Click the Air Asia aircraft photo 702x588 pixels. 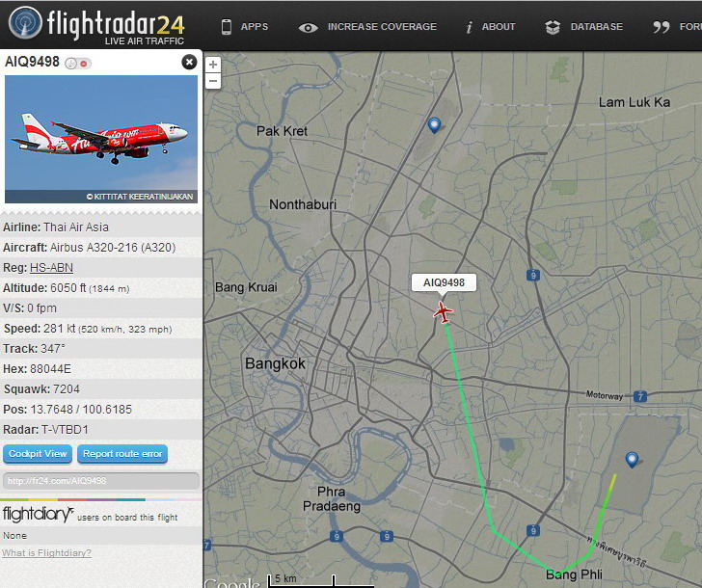(x=101, y=139)
